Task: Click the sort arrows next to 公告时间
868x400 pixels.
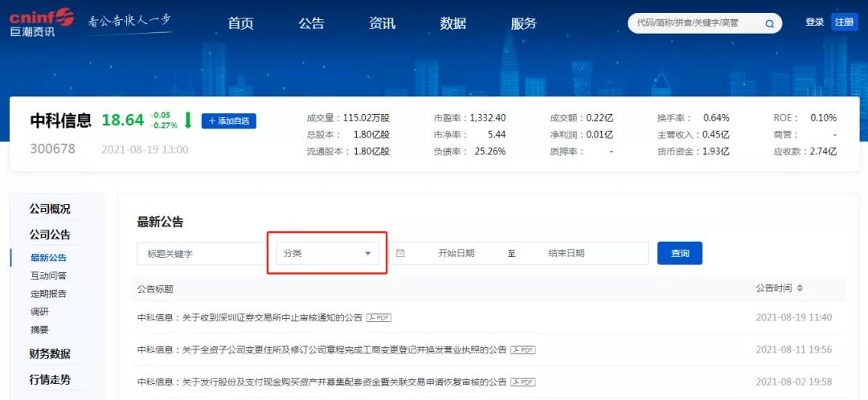Action: [800, 289]
